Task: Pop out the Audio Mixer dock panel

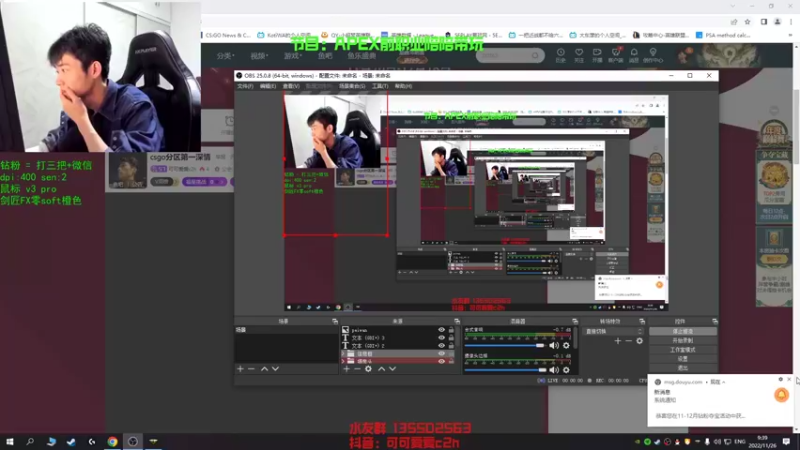Action: (x=574, y=321)
